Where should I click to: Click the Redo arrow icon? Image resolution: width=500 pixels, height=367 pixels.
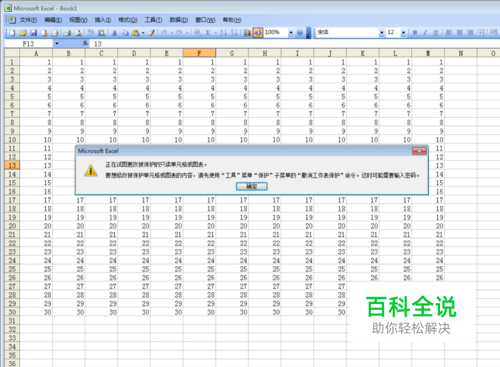click(179, 33)
